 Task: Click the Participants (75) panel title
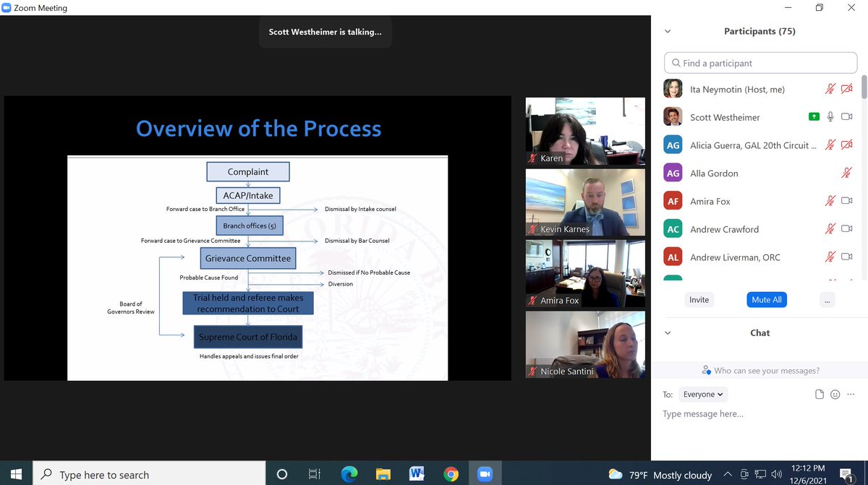click(759, 32)
